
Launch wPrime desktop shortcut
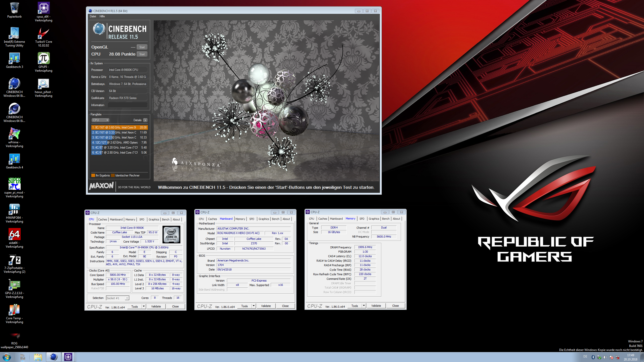(14, 138)
